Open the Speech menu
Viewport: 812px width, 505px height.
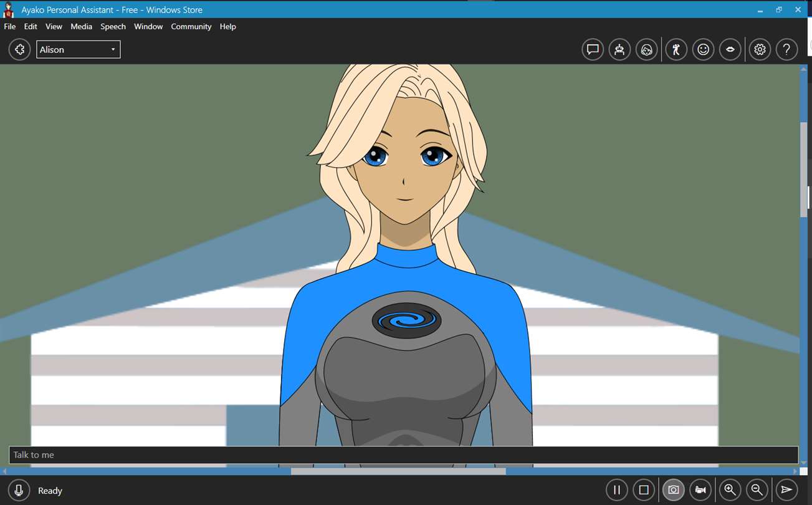113,27
